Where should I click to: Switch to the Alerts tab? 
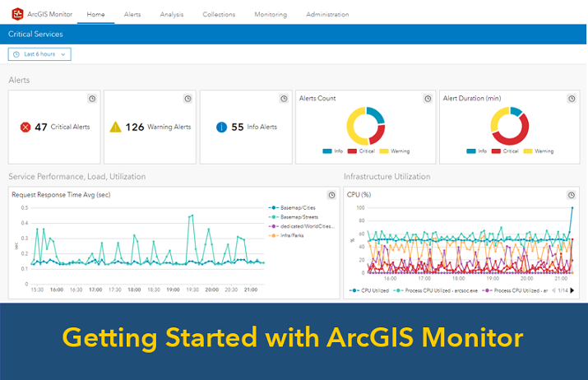click(x=132, y=14)
